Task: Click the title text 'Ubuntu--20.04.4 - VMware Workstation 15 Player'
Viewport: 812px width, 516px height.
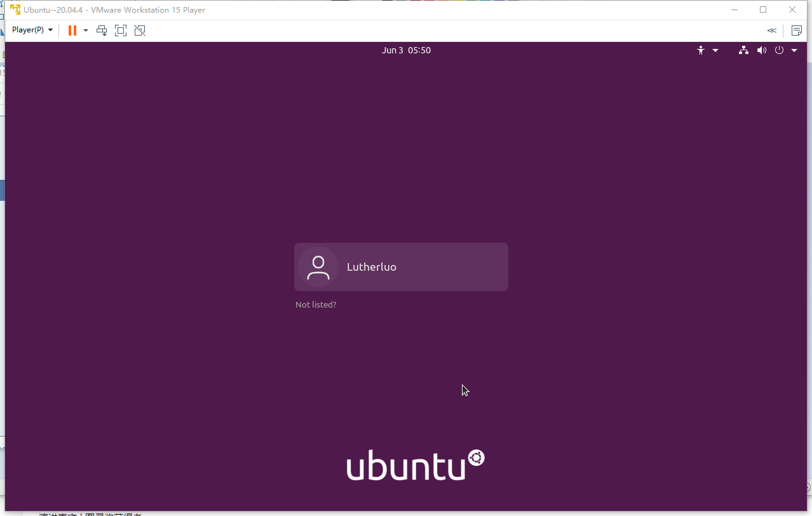Action: 114,10
